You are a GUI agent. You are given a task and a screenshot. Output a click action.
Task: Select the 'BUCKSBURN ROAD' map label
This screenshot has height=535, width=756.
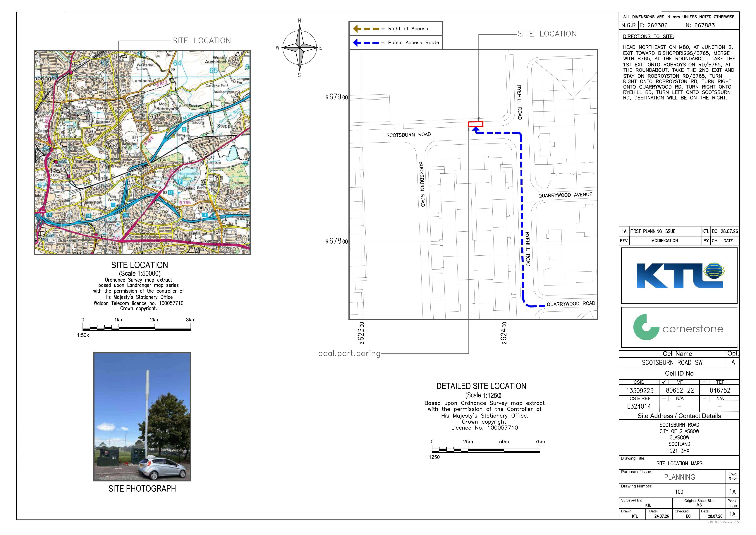tap(422, 184)
